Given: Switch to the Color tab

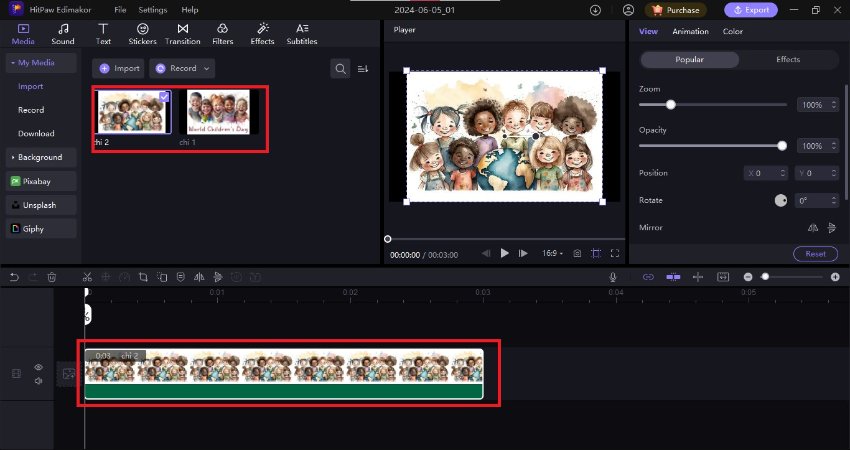Looking at the screenshot, I should tap(732, 31).
